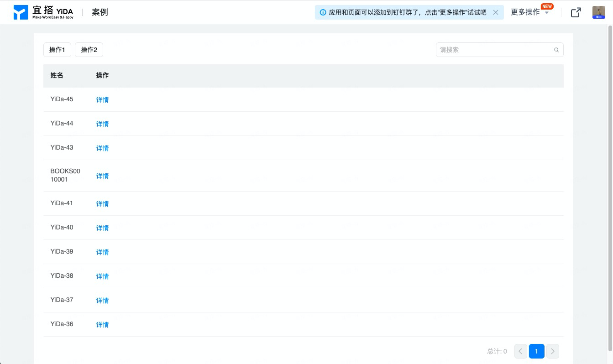Image resolution: width=613 pixels, height=364 pixels.
Task: Click the search magnifier icon
Action: pos(556,50)
